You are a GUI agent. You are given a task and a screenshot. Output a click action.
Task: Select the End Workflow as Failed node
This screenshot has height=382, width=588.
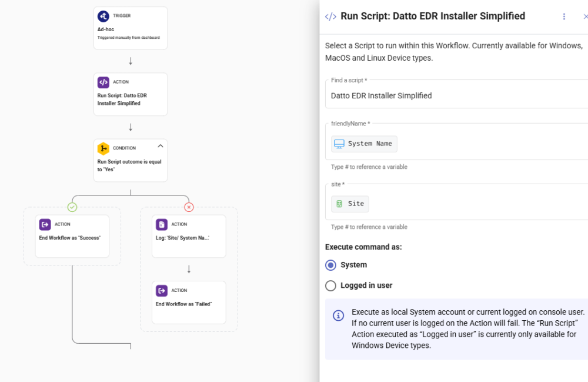click(x=189, y=303)
